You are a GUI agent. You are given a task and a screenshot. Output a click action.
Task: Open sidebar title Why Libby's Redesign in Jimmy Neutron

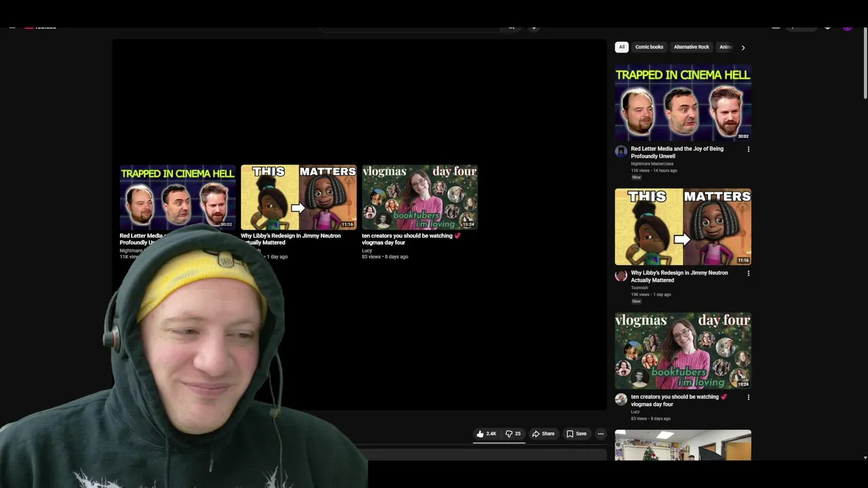coord(679,276)
